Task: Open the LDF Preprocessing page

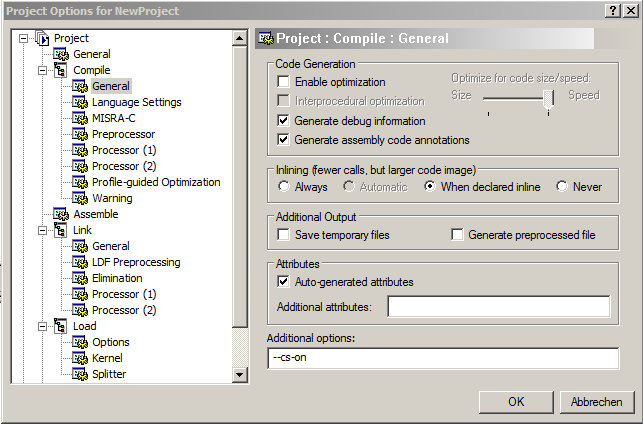Action: (136, 262)
